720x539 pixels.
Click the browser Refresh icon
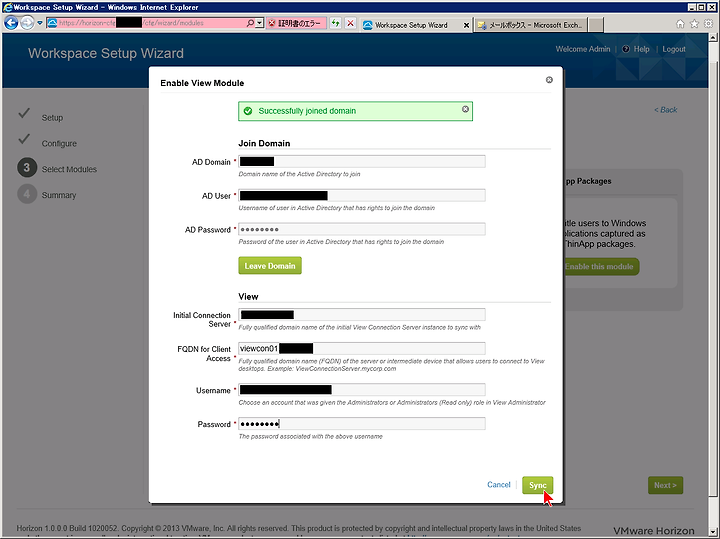pos(336,23)
